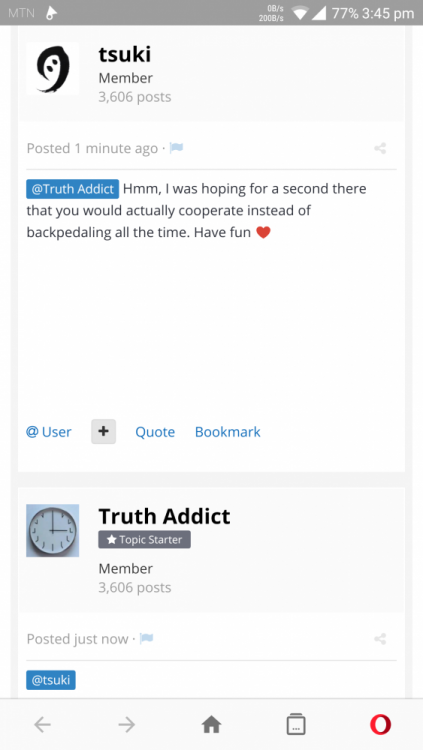This screenshot has width=423, height=750.
Task: Tap the Wi-Fi status icon
Action: pos(301,13)
